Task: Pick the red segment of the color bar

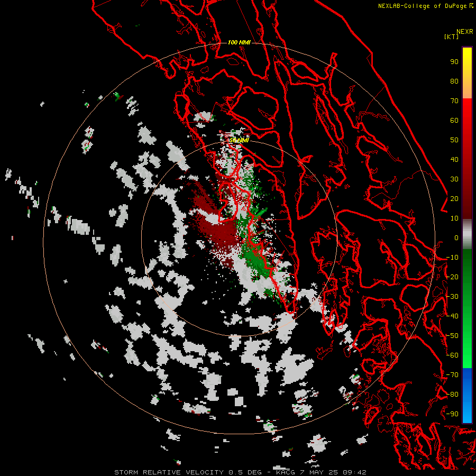Action: pos(467,159)
